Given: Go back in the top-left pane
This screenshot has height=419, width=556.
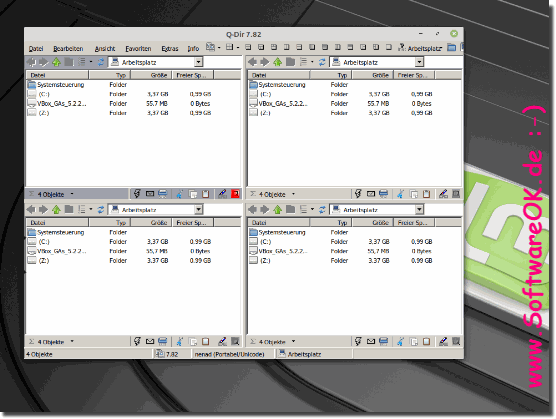Looking at the screenshot, I should tap(31, 62).
